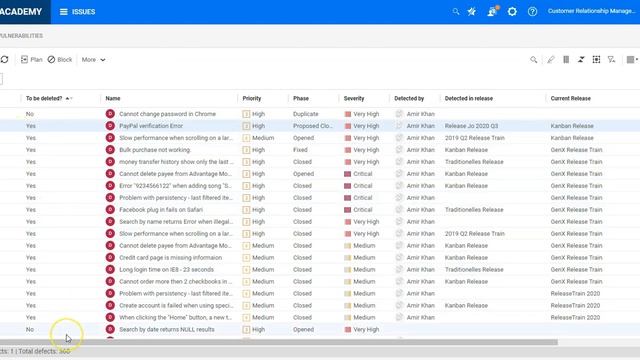Click priority icon in Create account is failed row
The width and height of the screenshot is (640, 360).
[x=246, y=305]
